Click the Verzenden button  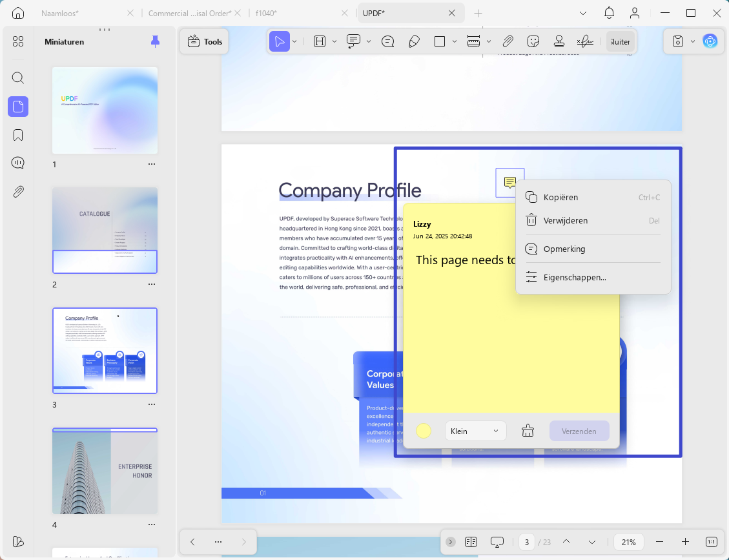point(579,431)
